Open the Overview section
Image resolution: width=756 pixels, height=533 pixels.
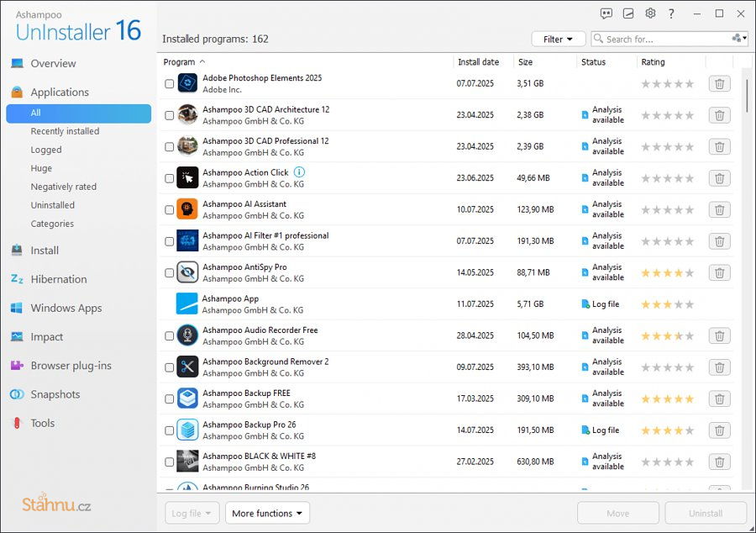(x=53, y=63)
